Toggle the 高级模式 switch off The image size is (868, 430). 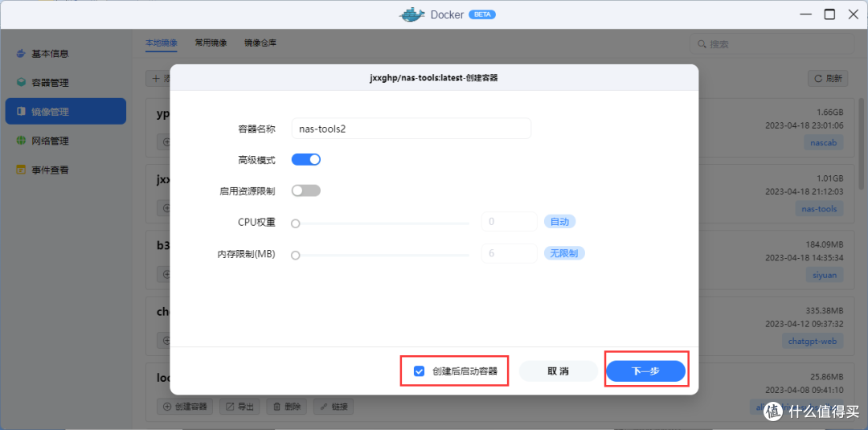tap(306, 159)
